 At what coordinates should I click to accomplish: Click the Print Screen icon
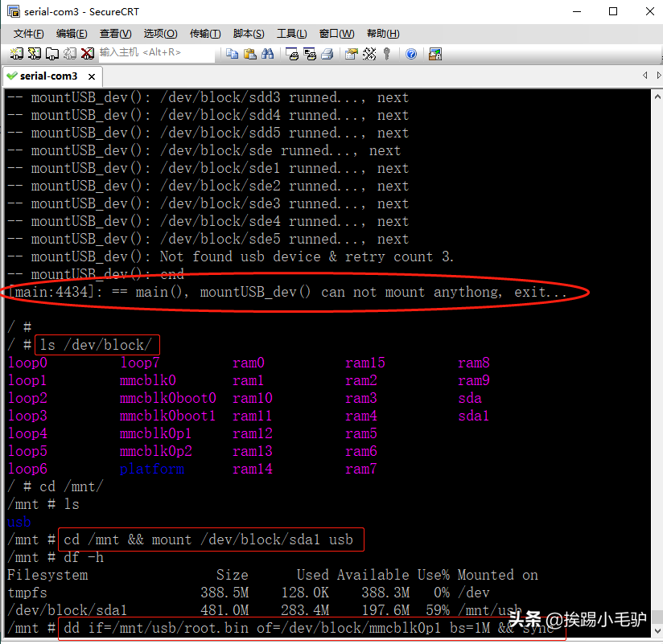[292, 54]
